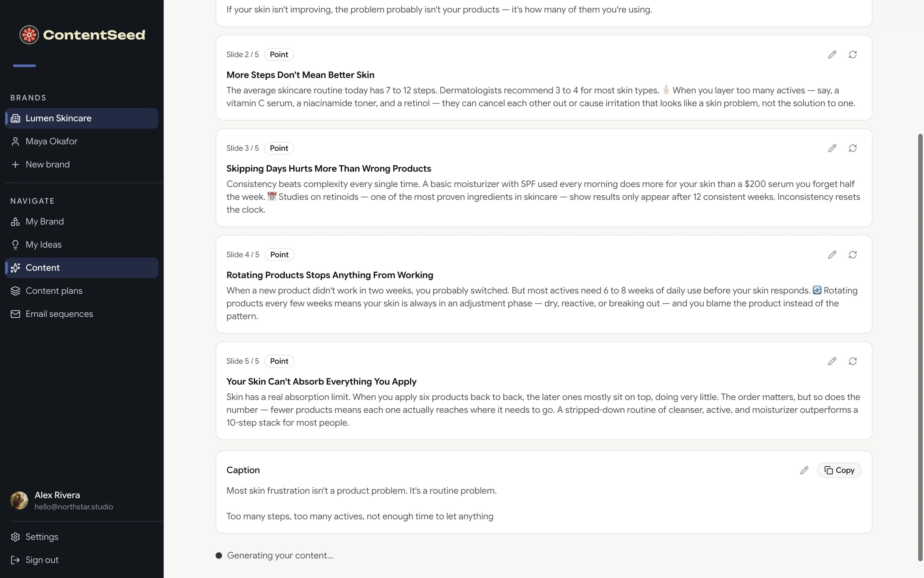Image resolution: width=924 pixels, height=578 pixels.
Task: Copy the caption
Action: tap(839, 470)
